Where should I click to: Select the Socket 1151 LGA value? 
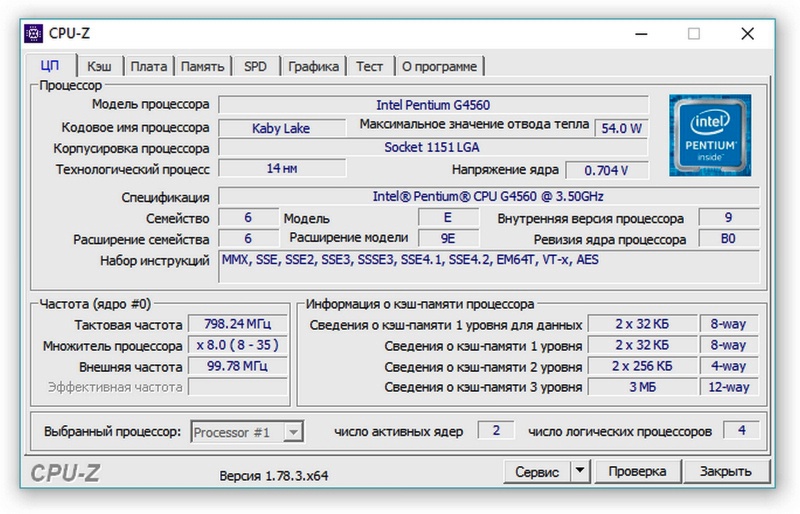[434, 148]
